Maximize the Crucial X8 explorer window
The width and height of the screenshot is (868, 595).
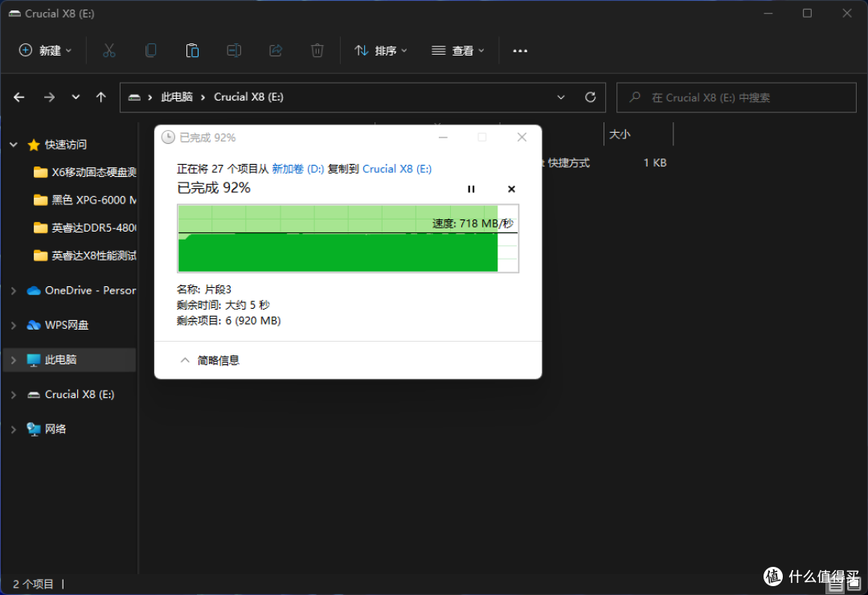click(x=807, y=14)
